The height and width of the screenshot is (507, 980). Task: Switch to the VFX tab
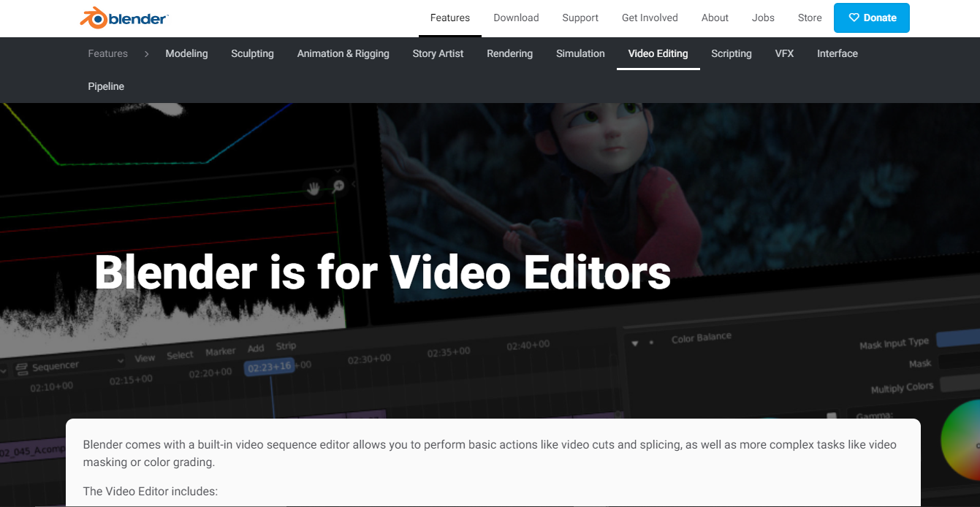click(784, 53)
